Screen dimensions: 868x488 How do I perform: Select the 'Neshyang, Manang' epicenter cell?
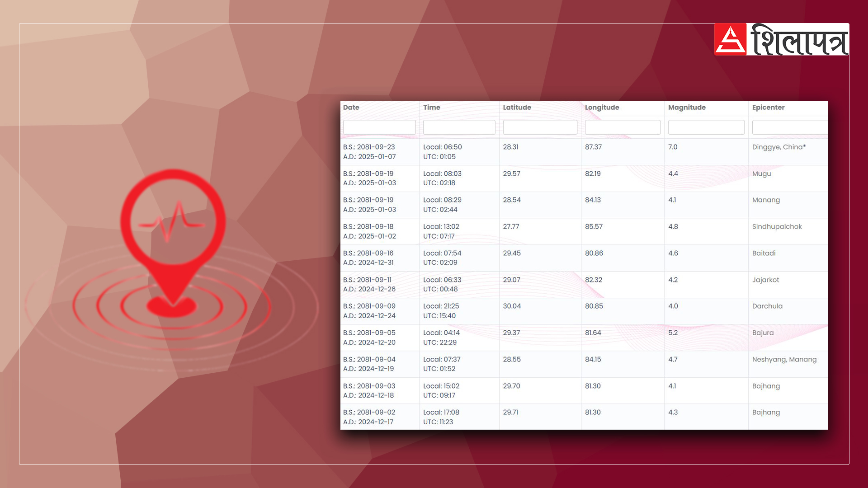point(784,360)
